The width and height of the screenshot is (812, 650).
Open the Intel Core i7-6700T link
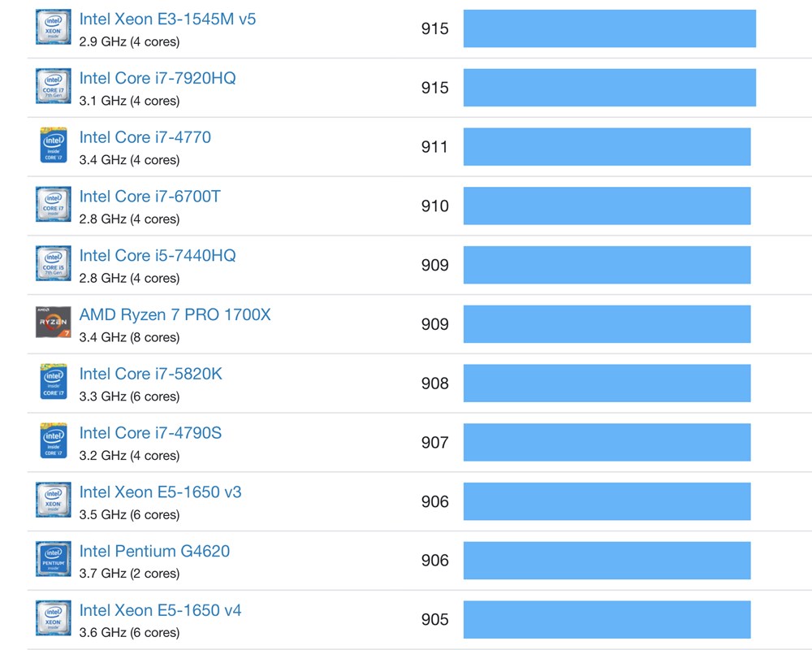pos(149,197)
